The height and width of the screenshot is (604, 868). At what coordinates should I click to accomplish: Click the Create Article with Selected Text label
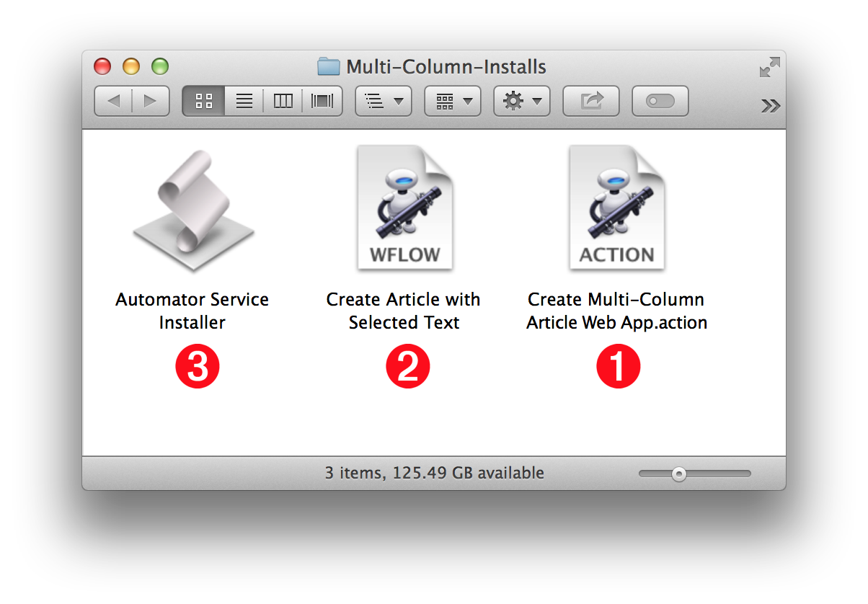pyautogui.click(x=404, y=311)
